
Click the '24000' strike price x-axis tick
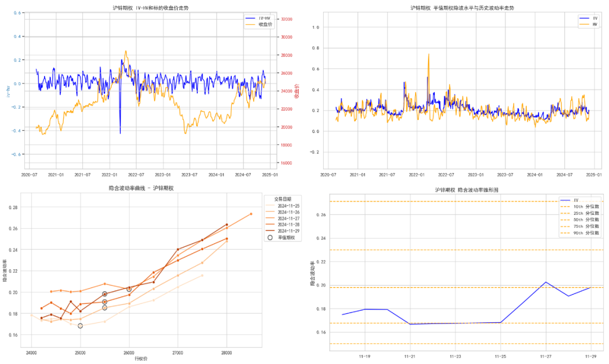click(32, 353)
